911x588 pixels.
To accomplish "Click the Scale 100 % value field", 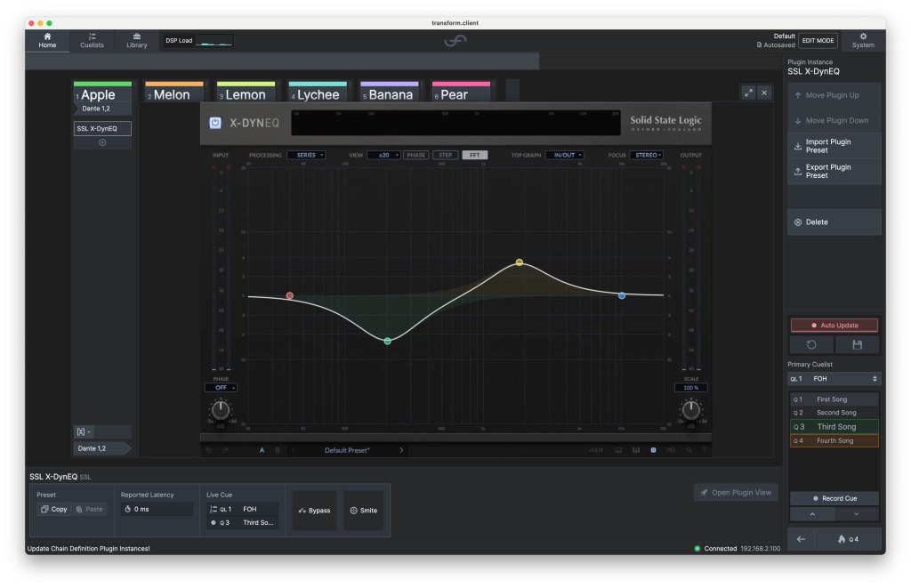I will (690, 388).
